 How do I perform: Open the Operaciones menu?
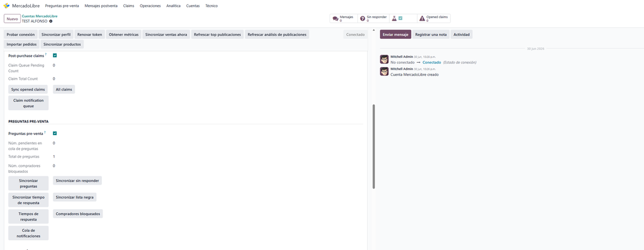pyautogui.click(x=150, y=6)
